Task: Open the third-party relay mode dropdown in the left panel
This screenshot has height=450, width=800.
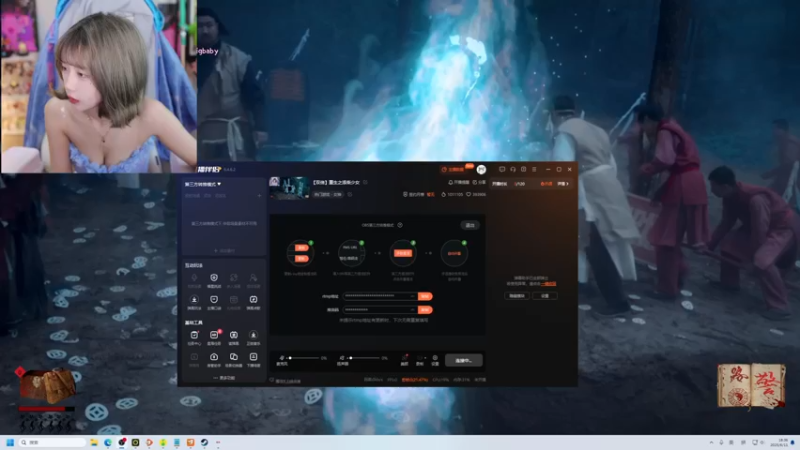Action: 203,184
